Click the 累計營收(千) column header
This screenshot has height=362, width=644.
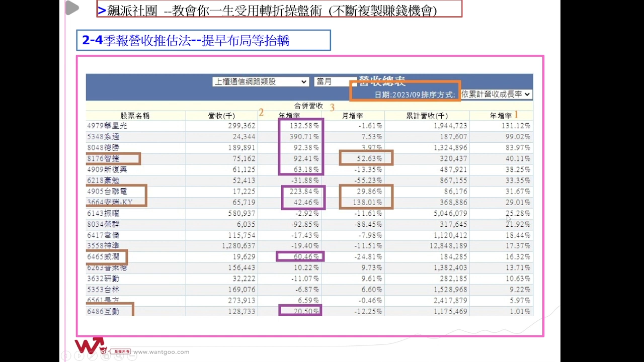click(427, 116)
